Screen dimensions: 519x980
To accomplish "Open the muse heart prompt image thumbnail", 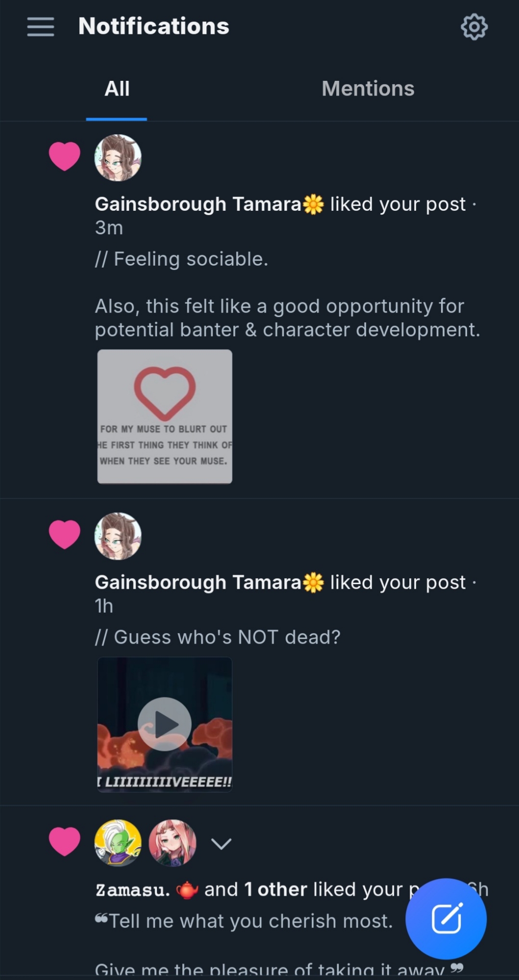I will (x=165, y=416).
